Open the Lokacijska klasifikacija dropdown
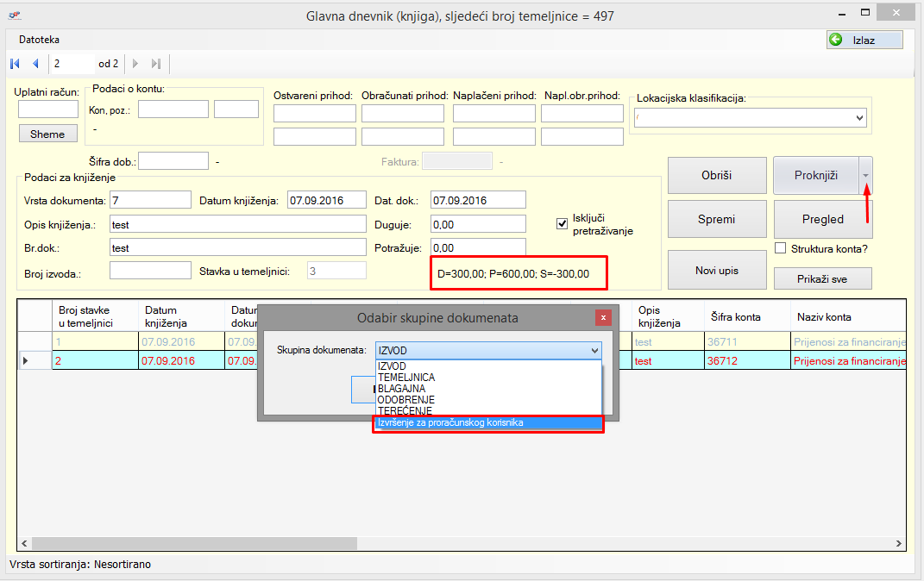 [x=859, y=117]
